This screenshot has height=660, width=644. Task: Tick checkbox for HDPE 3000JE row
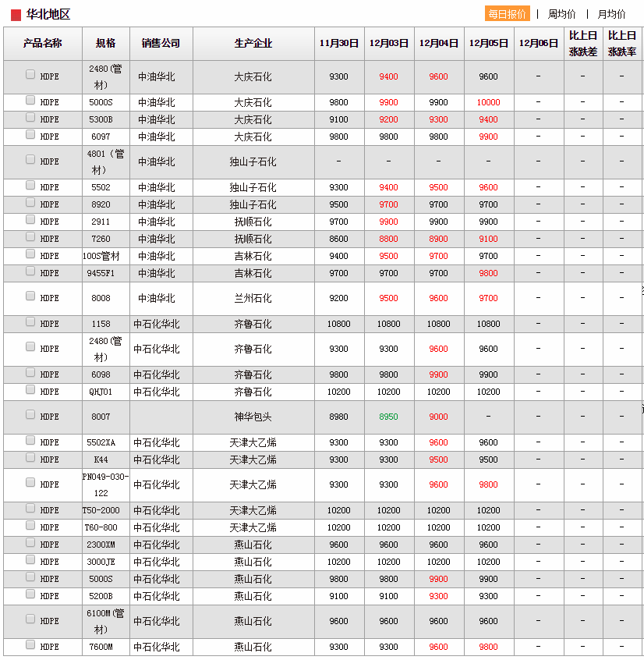point(30,559)
